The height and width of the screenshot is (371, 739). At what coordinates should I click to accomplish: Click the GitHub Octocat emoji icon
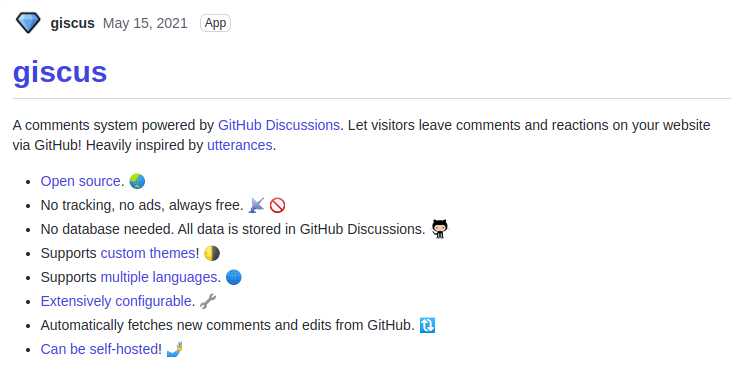tap(440, 229)
